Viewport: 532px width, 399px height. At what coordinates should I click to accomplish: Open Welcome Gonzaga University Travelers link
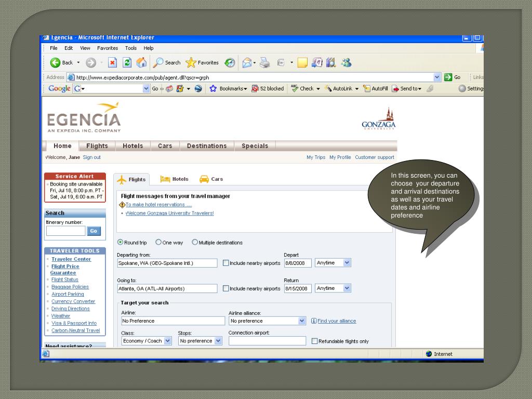(170, 213)
